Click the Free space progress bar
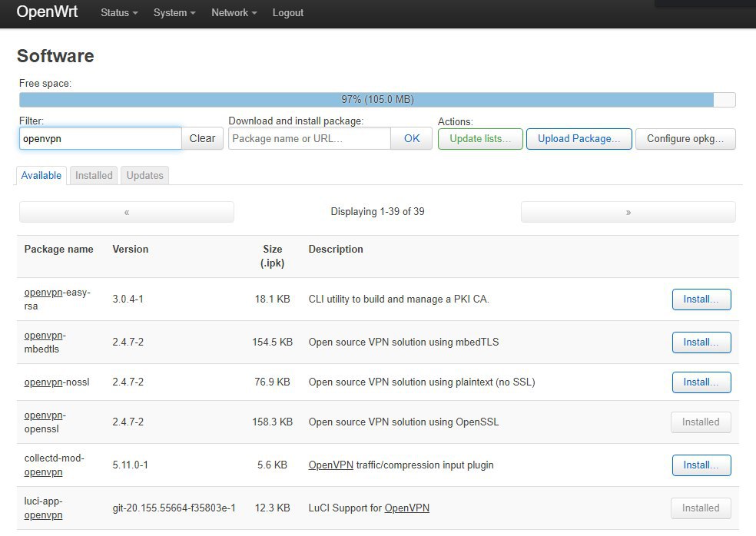The image size is (756, 536). point(377,100)
